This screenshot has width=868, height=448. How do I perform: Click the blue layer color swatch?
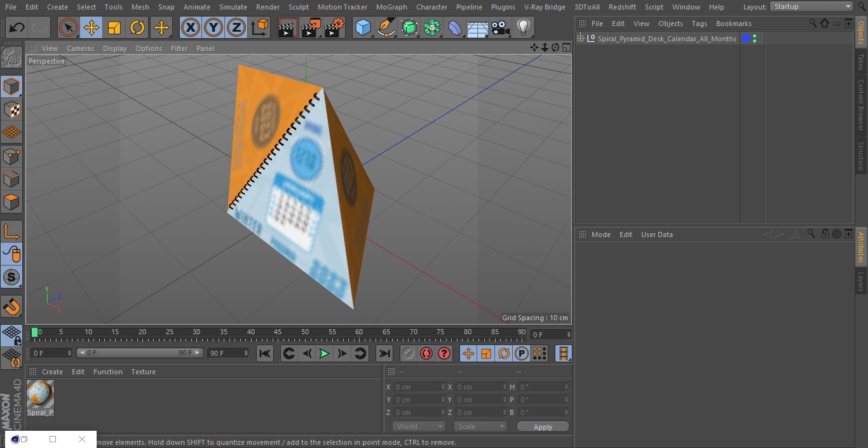[746, 39]
